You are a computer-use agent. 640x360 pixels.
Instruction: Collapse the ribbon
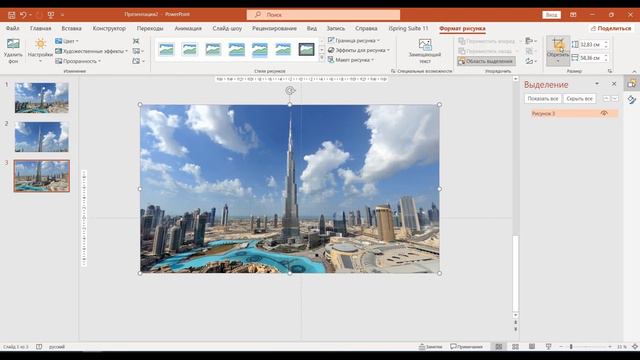(x=634, y=71)
